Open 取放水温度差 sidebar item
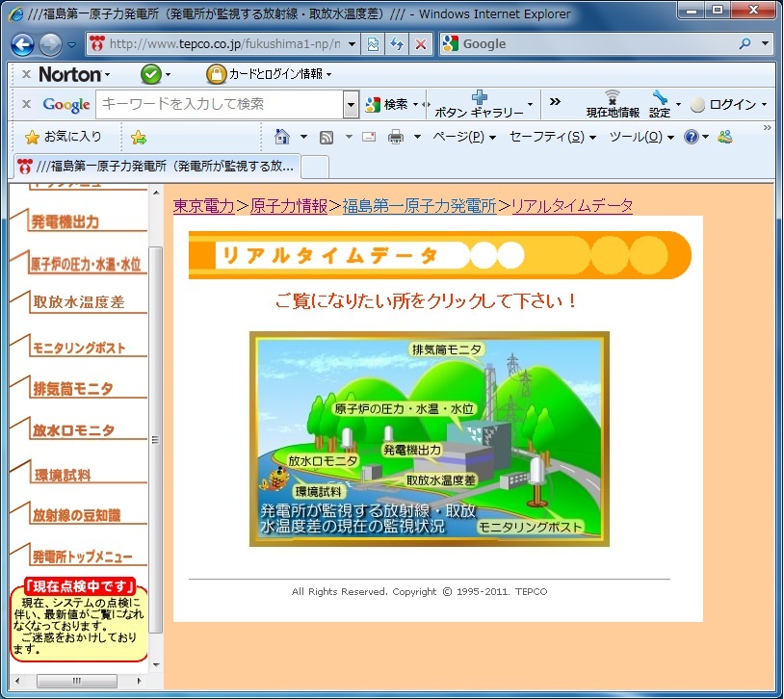Viewport: 784px width, 699px height. point(79,302)
